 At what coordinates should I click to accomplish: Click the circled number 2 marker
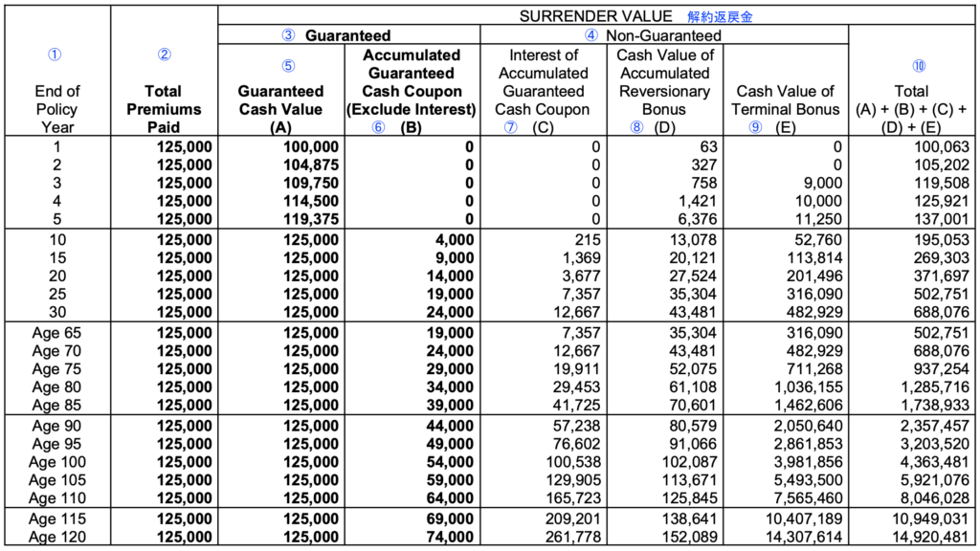pyautogui.click(x=164, y=55)
